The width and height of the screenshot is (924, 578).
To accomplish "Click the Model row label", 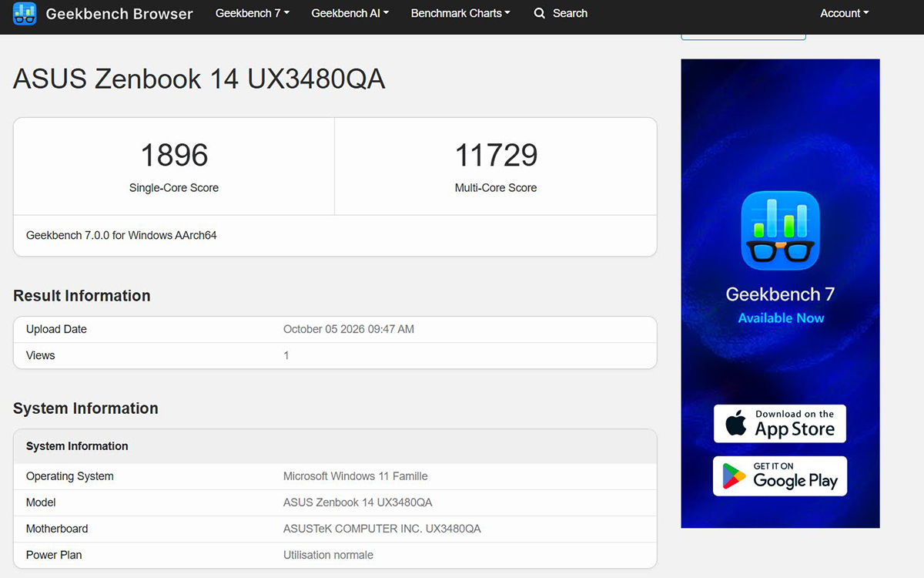I will 41,502.
